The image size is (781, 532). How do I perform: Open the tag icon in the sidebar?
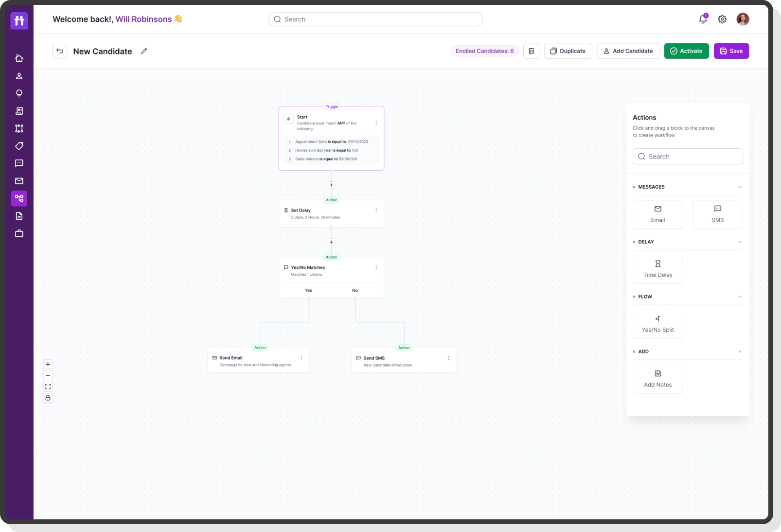click(x=19, y=146)
